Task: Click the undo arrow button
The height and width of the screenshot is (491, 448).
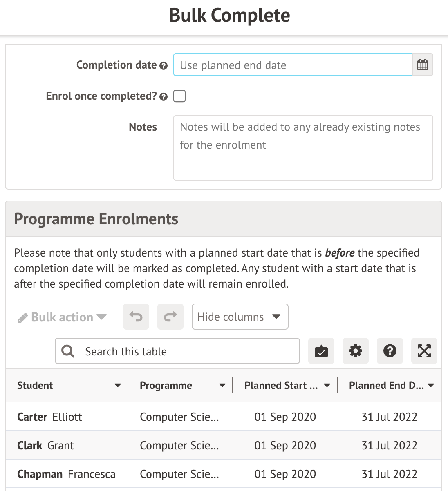Action: pyautogui.click(x=136, y=317)
